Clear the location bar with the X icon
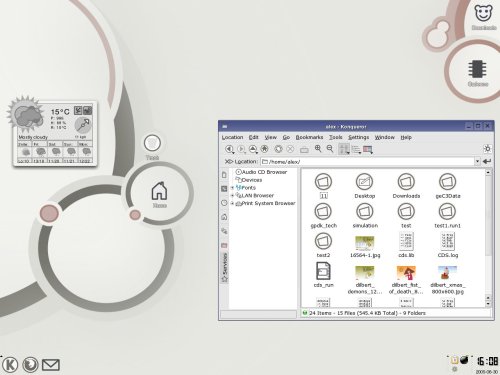The height and width of the screenshot is (375, 500). point(228,161)
